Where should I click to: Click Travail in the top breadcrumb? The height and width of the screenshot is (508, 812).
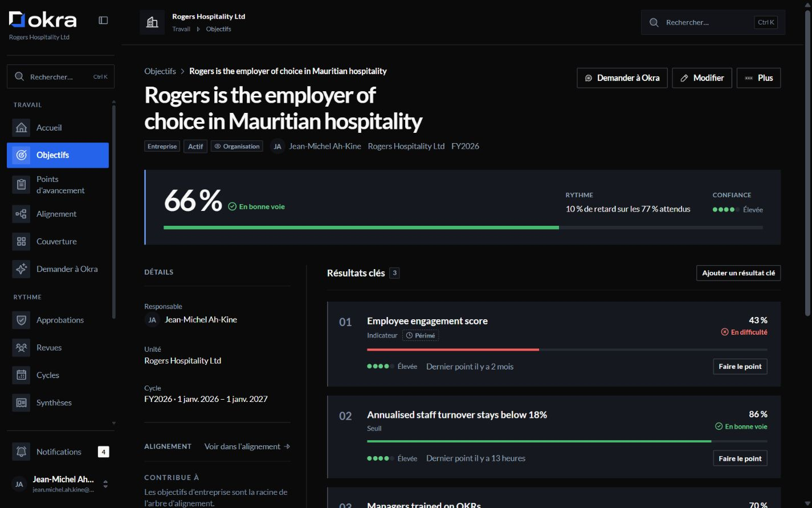coord(181,29)
